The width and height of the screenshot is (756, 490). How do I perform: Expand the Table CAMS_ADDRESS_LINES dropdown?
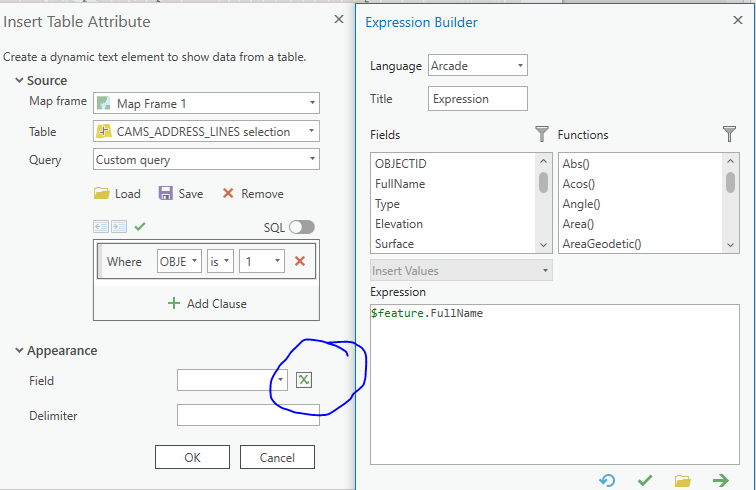coord(205,131)
